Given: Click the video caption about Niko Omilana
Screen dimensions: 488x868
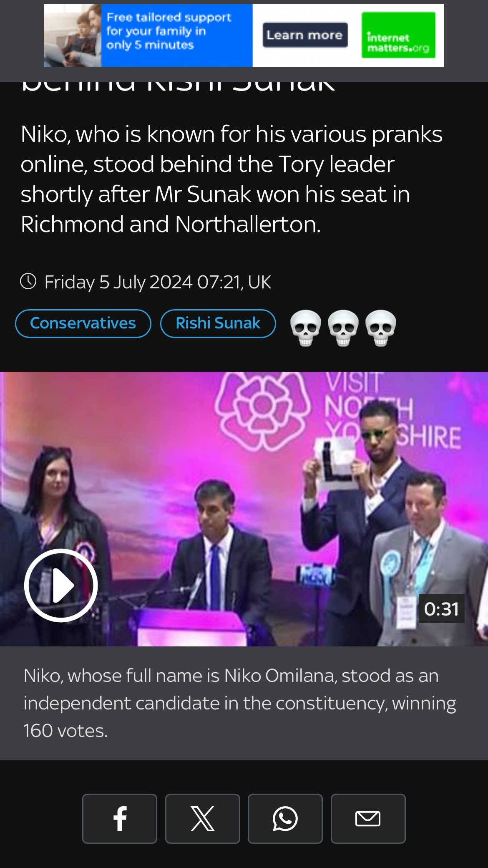Looking at the screenshot, I should 240,703.
